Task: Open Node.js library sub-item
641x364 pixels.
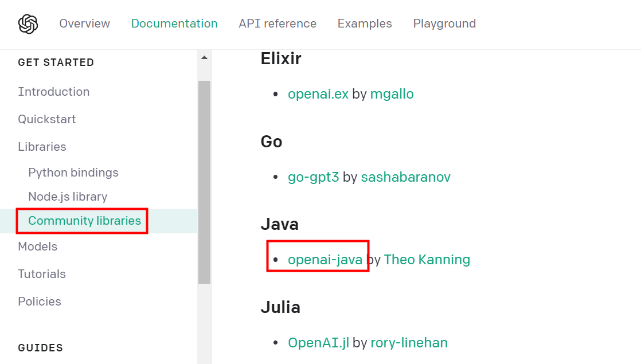Action: coord(68,197)
